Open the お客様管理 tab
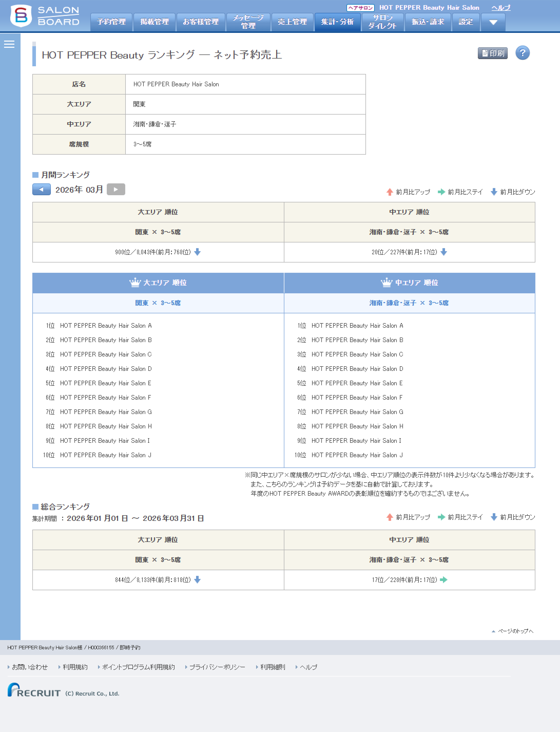Viewport: 560px width, 732px height. [201, 22]
